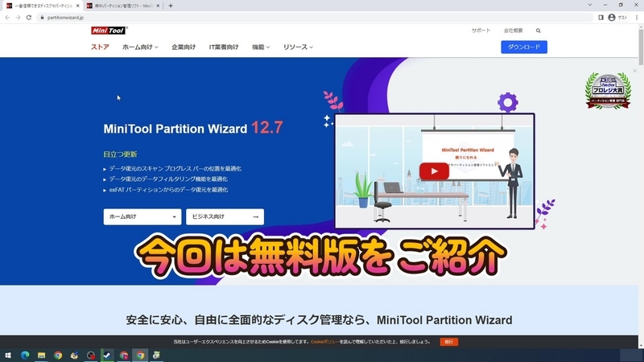Click the データ復元のデータフィルタリング bullet line
Viewport: 644px width, 362px height.
point(168,179)
